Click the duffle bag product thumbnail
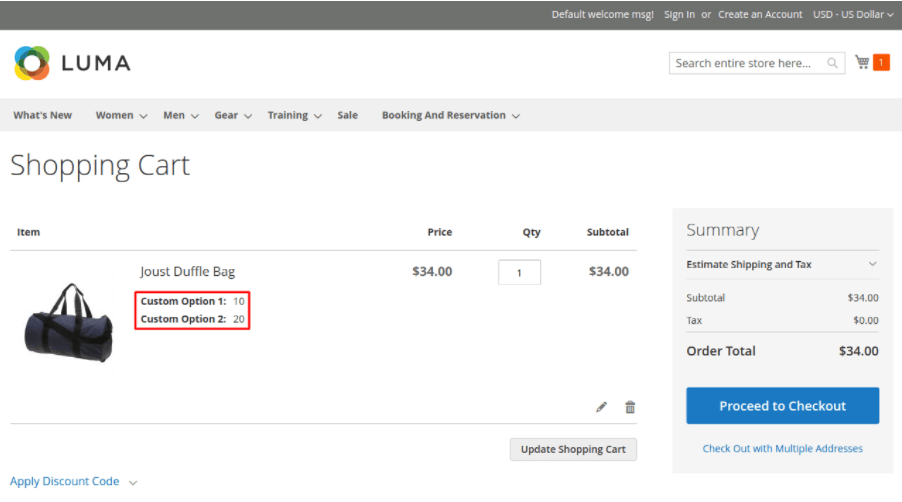Screen dimensions: 902x502 tap(68, 322)
